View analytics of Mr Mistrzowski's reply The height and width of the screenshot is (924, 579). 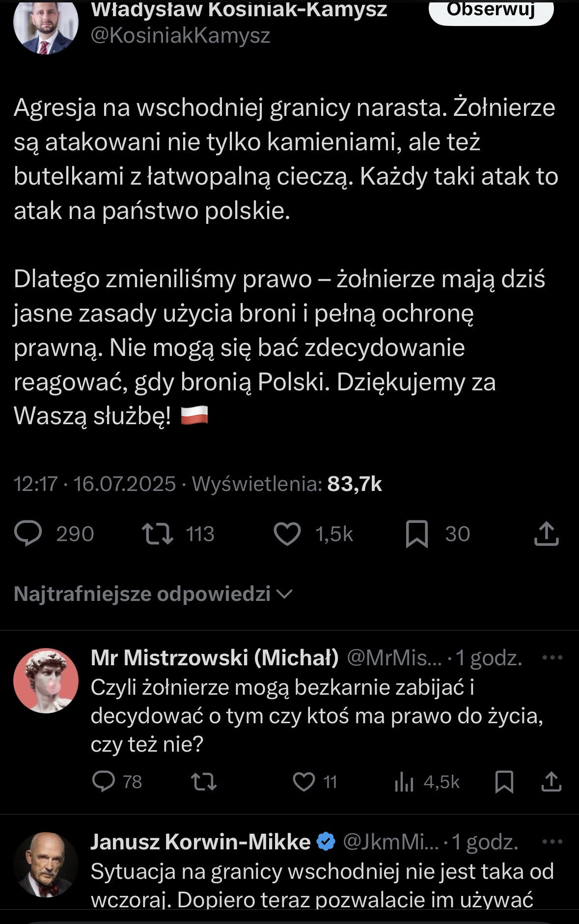pos(404,782)
